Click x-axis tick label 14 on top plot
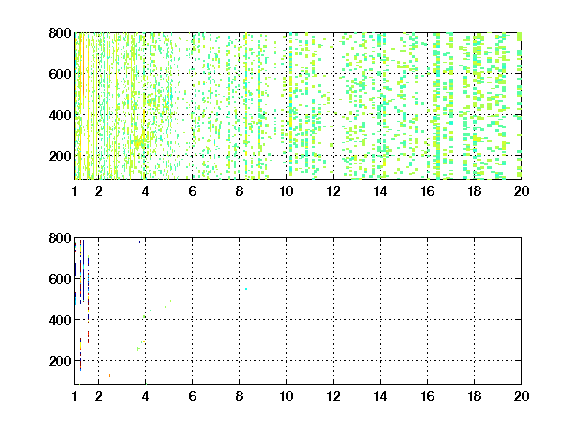Viewport: 576px width, 432px height. 380,191
